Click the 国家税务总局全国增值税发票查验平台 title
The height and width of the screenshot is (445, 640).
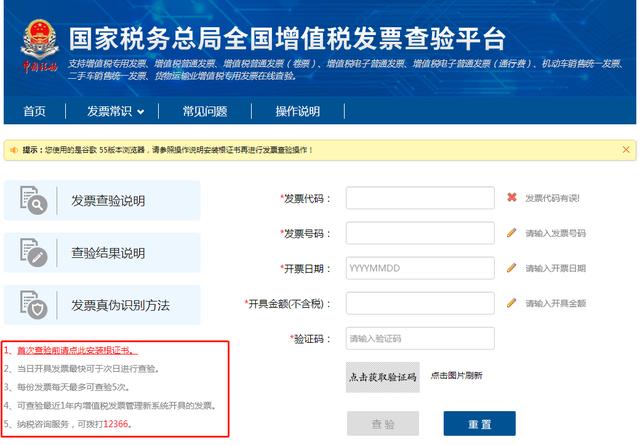287,39
